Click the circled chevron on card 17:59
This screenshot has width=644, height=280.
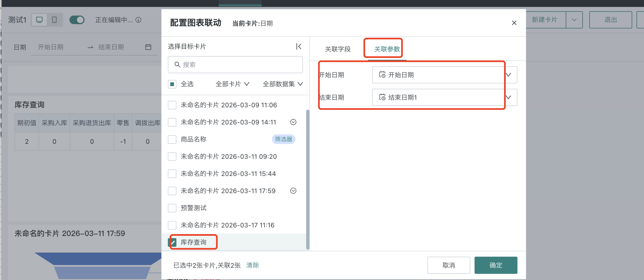tap(293, 191)
